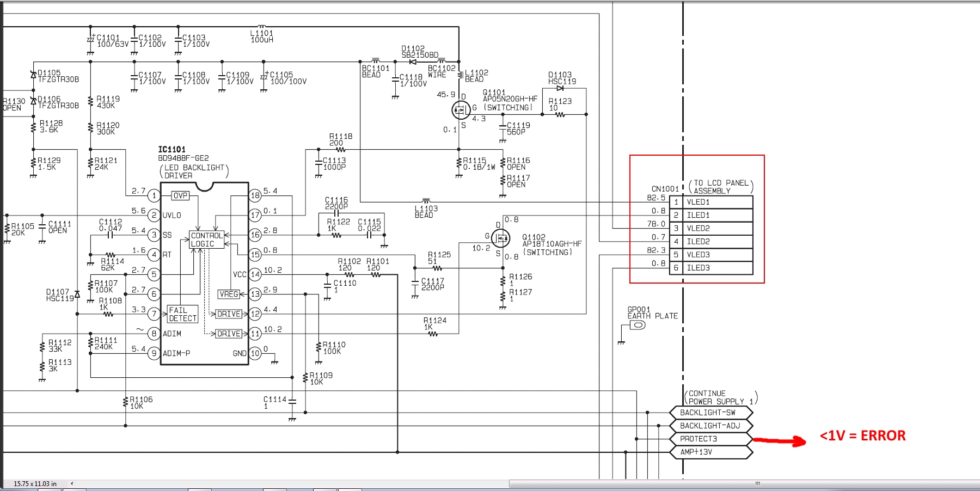
Task: Click the LED BACKLIGHT DRIVER label
Action: coord(194,171)
